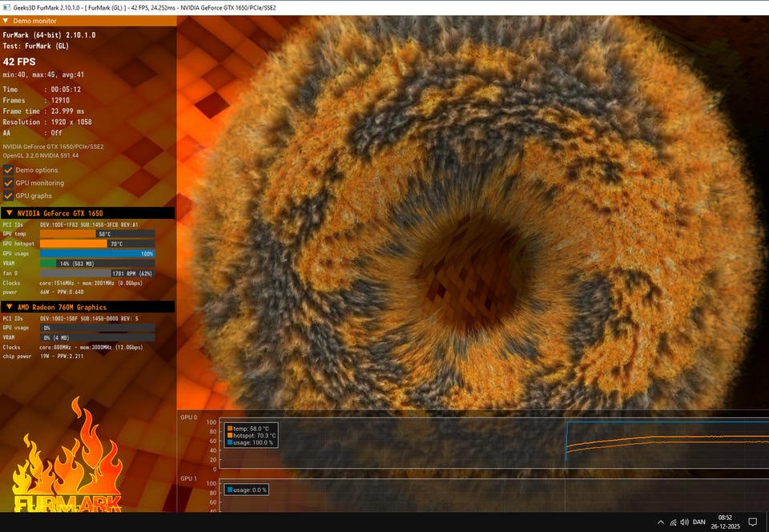Click the AMD Radeon VRAM 0% (4 MB) bar
Screen dimensions: 769x532
tap(97, 337)
